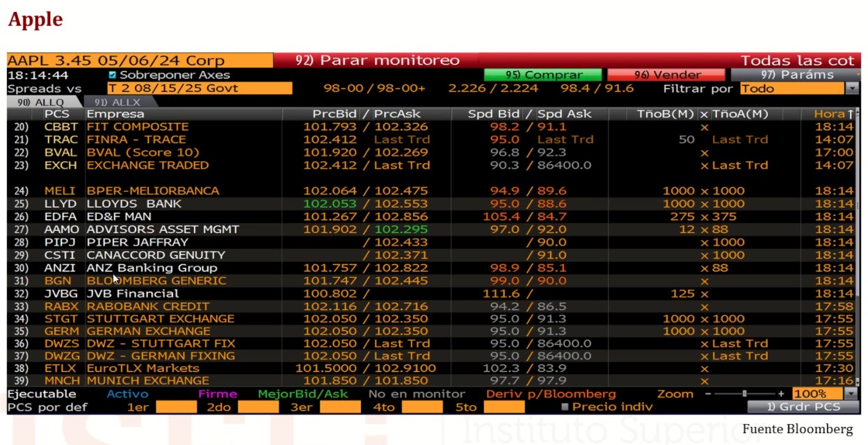Screen dimensions: 868x445
Task: Select the ANZ Banking Group row
Action: click(x=431, y=268)
